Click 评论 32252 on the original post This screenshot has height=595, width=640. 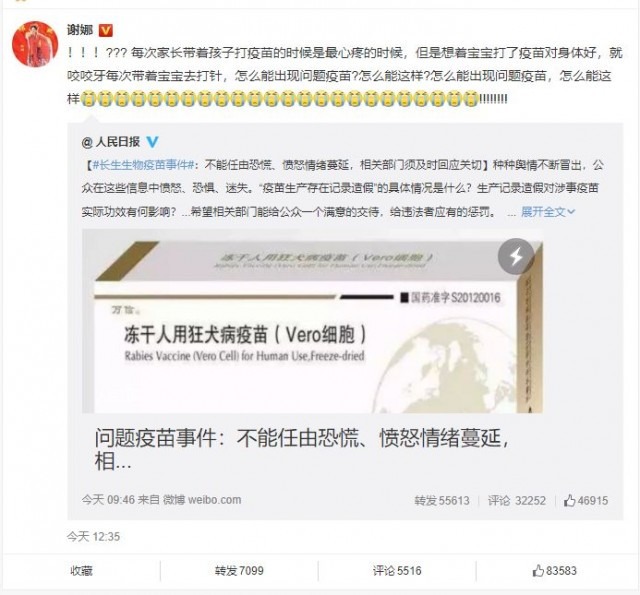point(517,500)
